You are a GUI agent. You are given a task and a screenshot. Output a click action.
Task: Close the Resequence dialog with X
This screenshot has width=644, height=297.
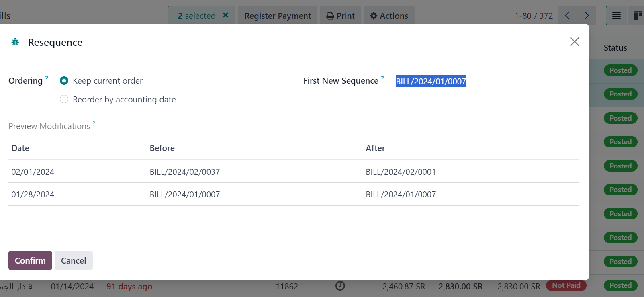click(574, 42)
